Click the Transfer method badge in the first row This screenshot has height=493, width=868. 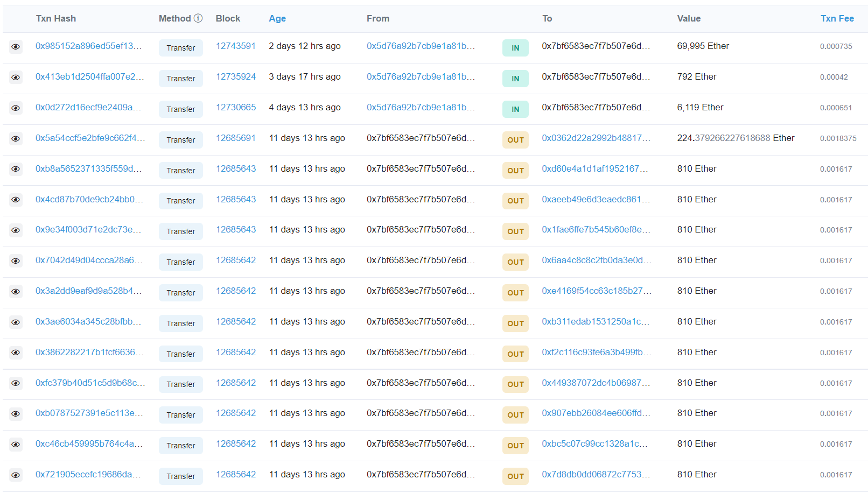pos(181,48)
